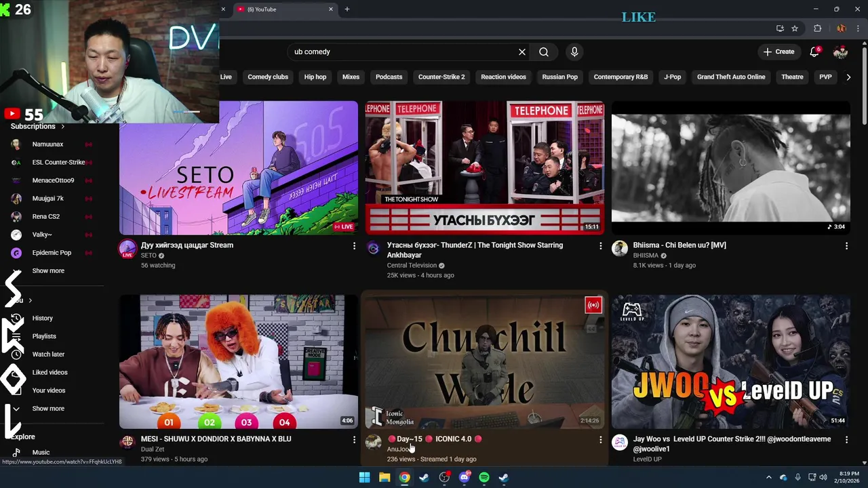The image size is (868, 488).
Task: Open History in sidebar
Action: (42, 319)
